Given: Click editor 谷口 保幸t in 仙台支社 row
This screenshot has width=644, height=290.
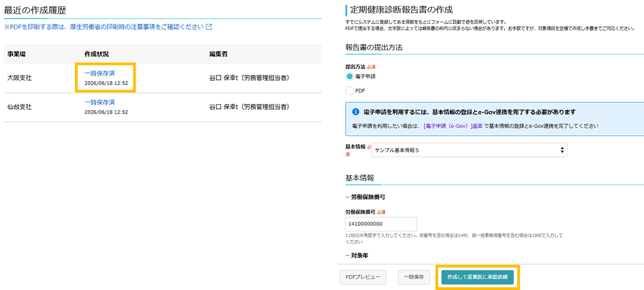Looking at the screenshot, I should [250, 107].
